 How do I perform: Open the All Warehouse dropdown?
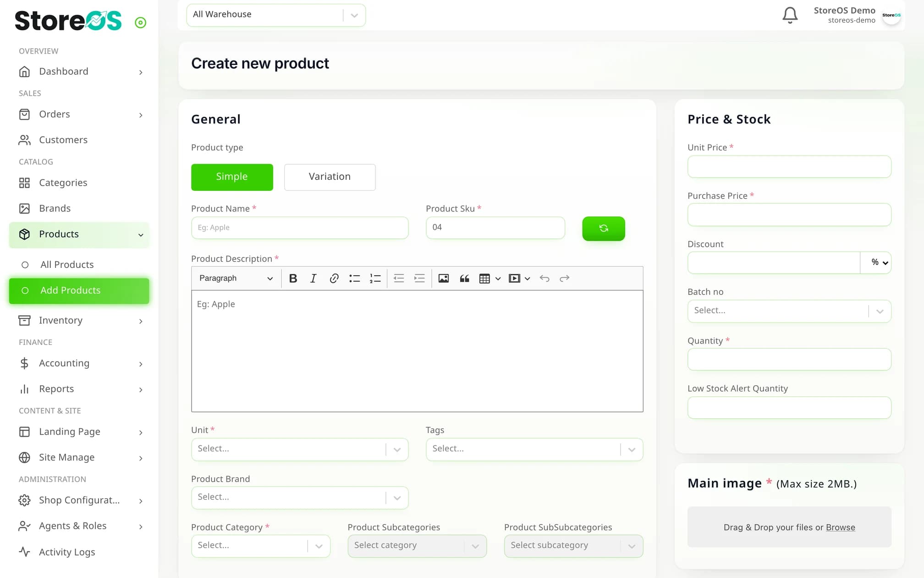click(x=276, y=15)
